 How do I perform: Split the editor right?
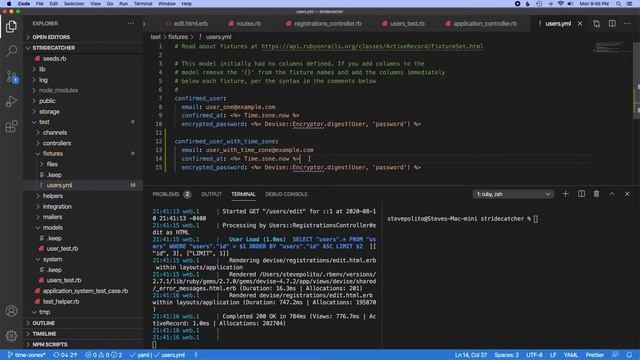coord(612,24)
